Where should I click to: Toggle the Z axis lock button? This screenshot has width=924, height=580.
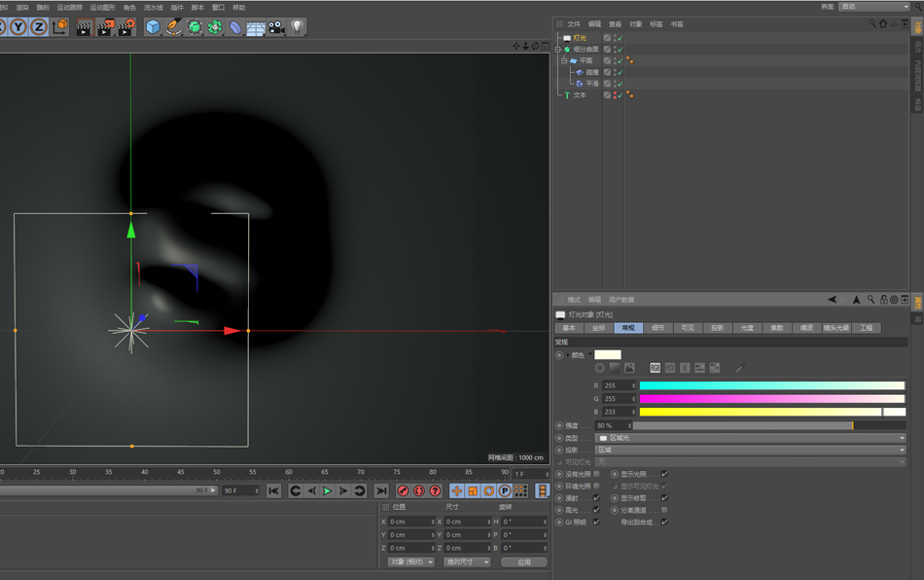39,26
